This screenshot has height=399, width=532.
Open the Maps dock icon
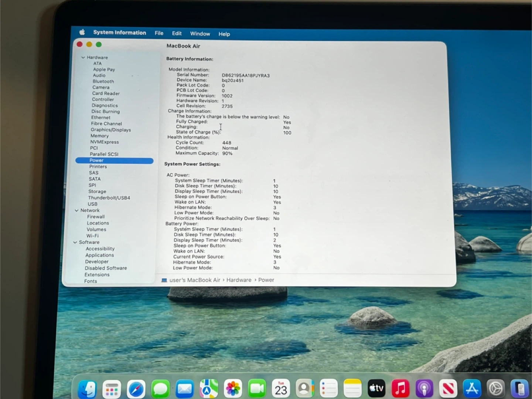click(209, 389)
